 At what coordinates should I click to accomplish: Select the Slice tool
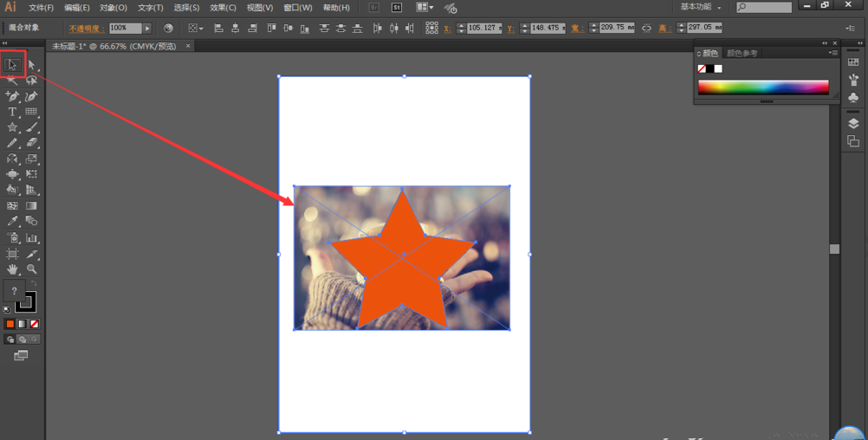click(x=31, y=254)
